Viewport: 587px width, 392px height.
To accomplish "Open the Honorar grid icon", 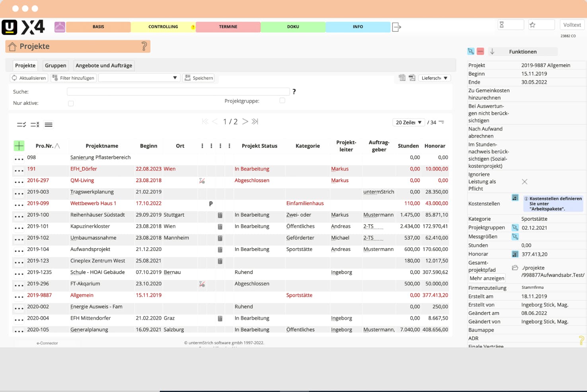I will coord(515,254).
